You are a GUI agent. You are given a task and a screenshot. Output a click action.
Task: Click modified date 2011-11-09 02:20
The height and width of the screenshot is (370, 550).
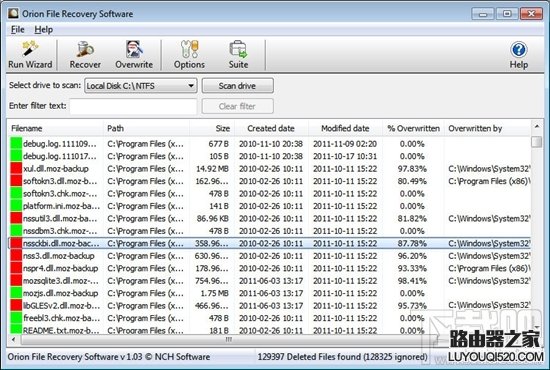coord(345,144)
